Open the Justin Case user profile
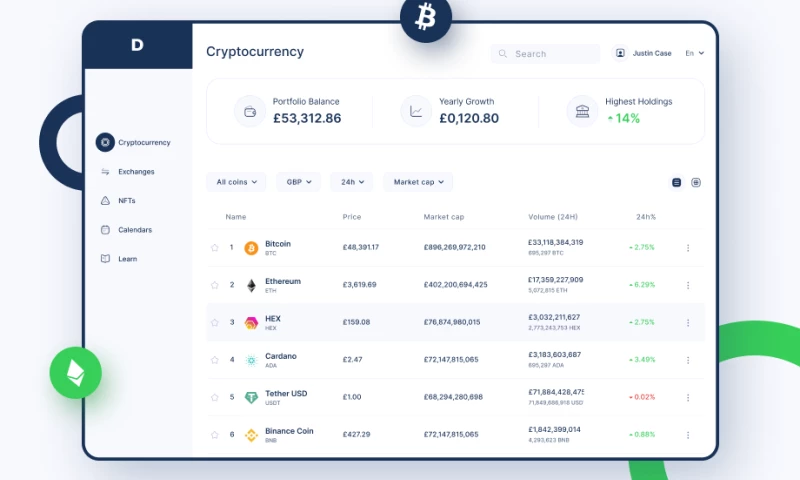The height and width of the screenshot is (480, 800). point(642,53)
